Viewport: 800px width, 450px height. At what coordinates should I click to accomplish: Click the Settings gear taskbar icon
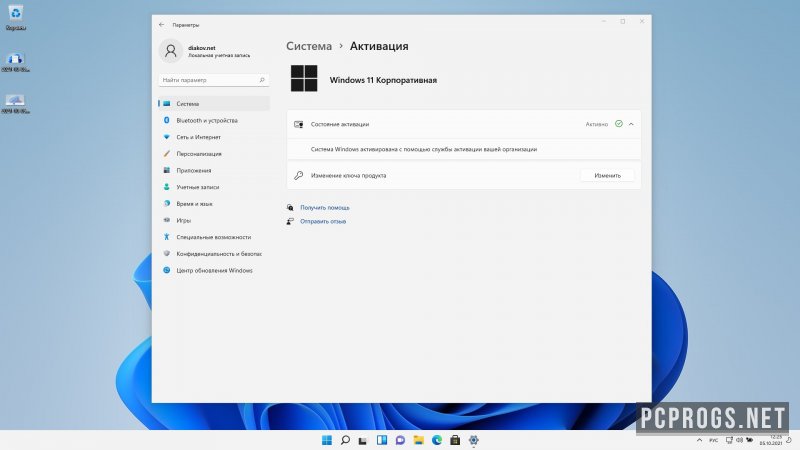tap(473, 440)
